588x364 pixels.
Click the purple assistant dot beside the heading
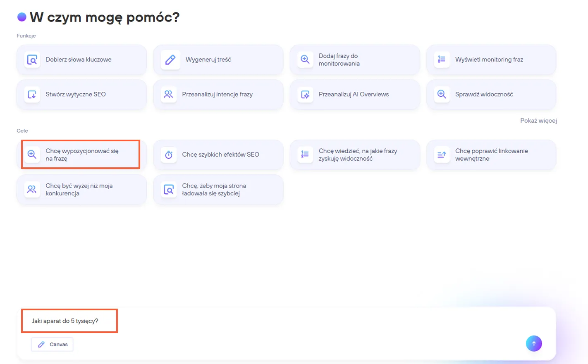coord(22,17)
